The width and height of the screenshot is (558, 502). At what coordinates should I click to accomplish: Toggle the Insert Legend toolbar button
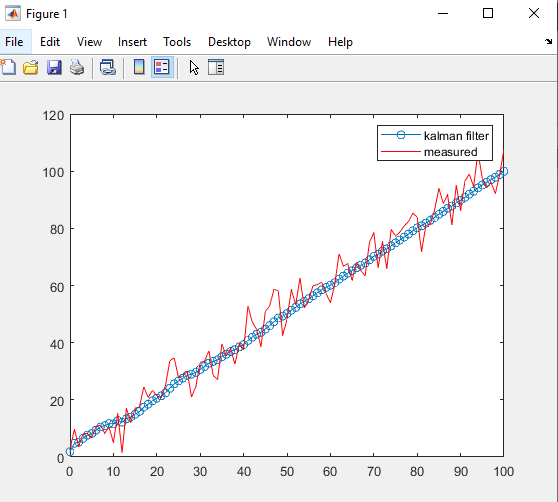click(x=162, y=67)
